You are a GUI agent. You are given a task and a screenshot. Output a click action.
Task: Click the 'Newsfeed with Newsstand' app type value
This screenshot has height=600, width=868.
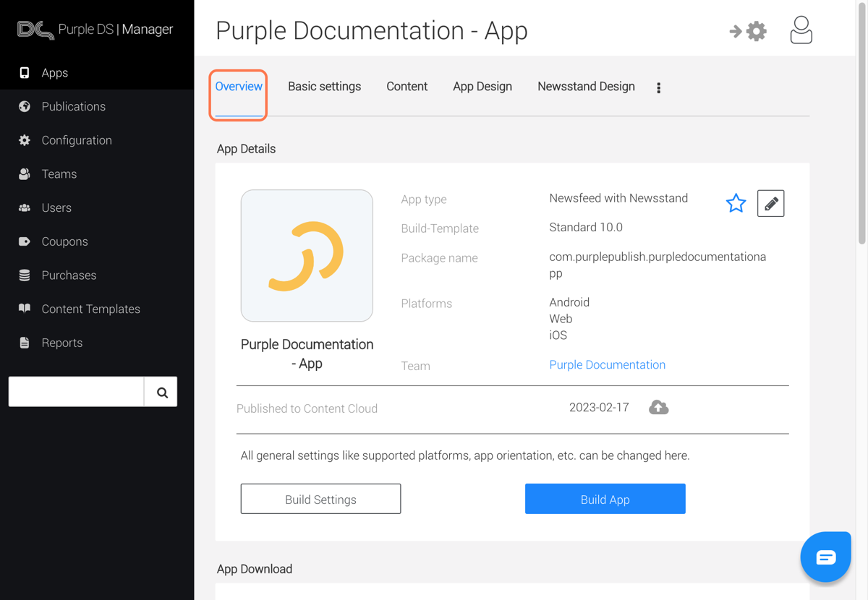(x=618, y=198)
